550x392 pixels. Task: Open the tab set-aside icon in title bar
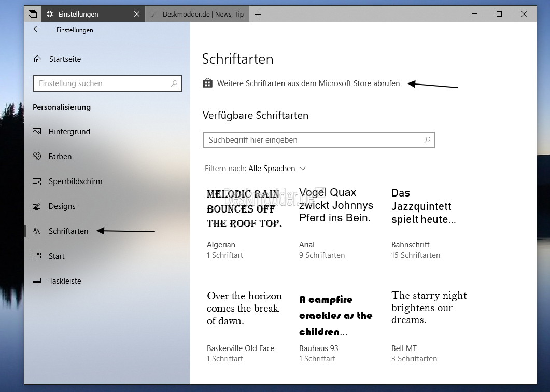tap(33, 14)
